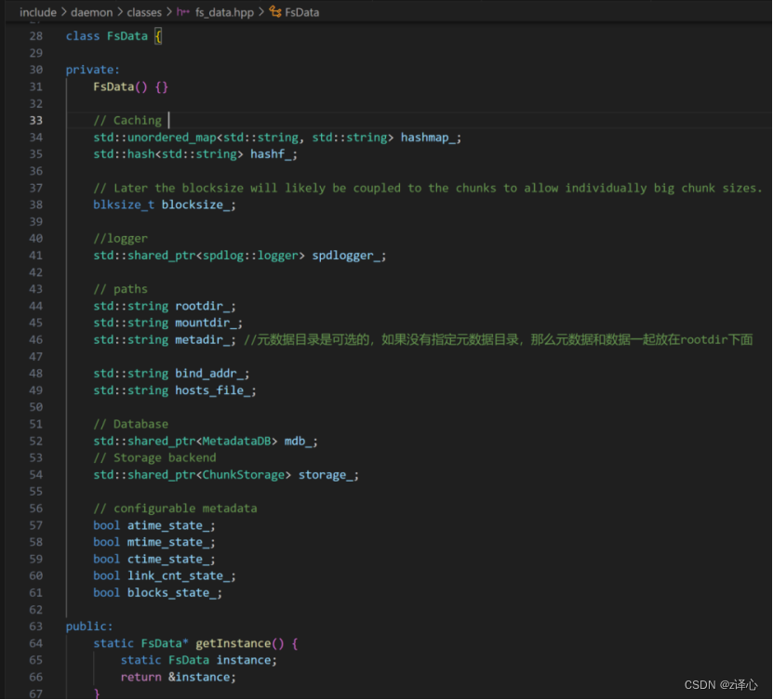Select fs_data.hpp in the breadcrumb

pyautogui.click(x=224, y=13)
